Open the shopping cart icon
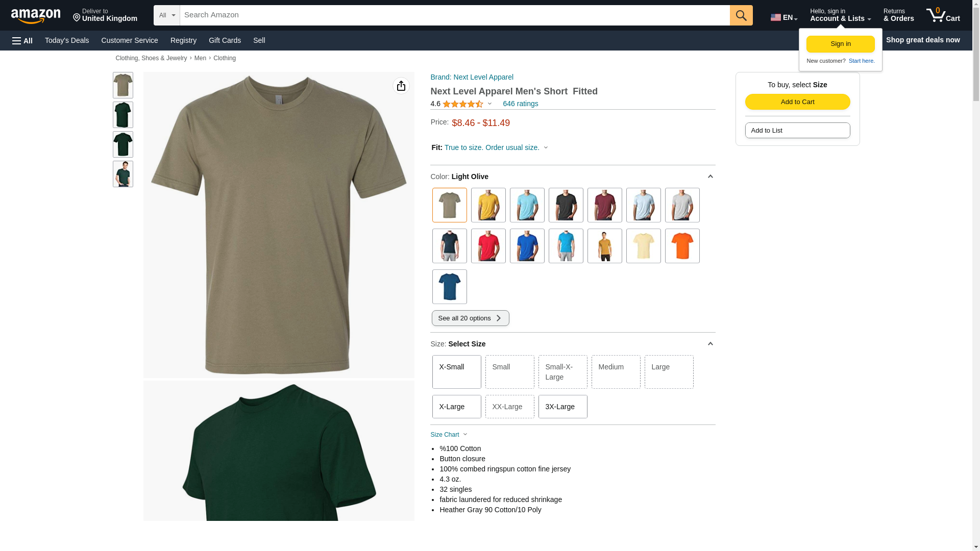 pos(942,15)
